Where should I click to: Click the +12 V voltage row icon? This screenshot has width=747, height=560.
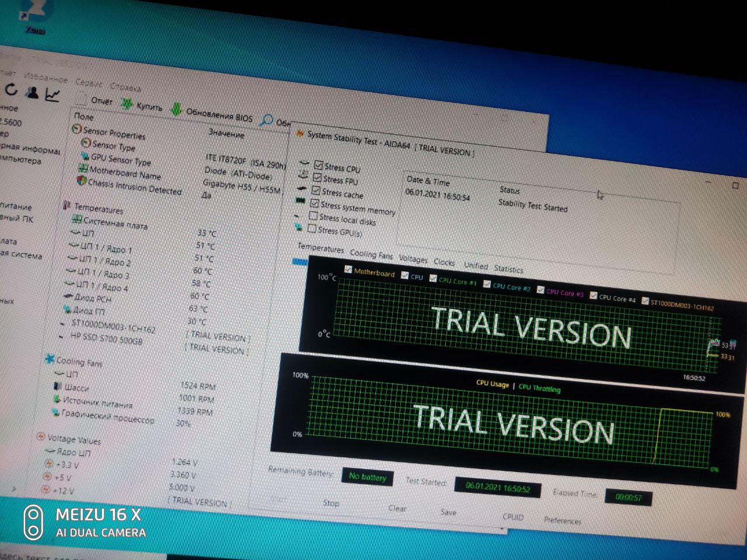pos(47,490)
